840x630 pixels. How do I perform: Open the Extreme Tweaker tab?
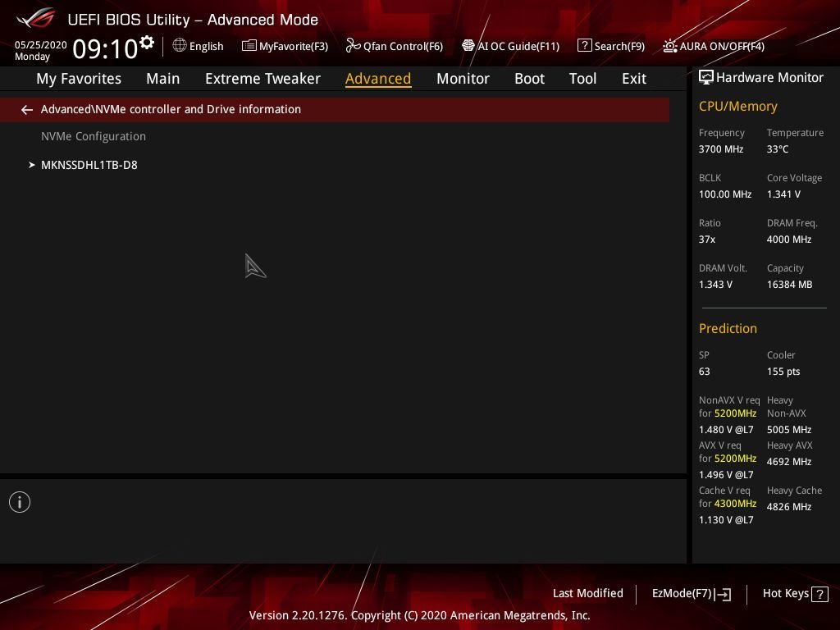coord(262,79)
